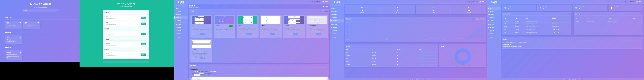The height and width of the screenshot is (80, 644).
Task: Click the Neumorphism template thumbnail
Action: [317, 20]
